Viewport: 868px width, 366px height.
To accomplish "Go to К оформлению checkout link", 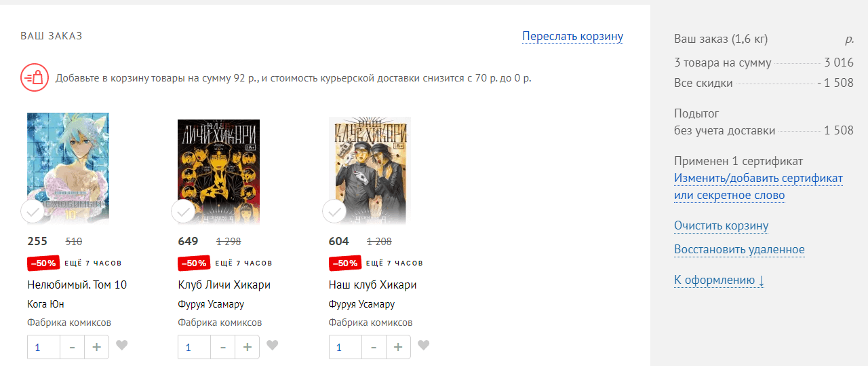I will [719, 280].
